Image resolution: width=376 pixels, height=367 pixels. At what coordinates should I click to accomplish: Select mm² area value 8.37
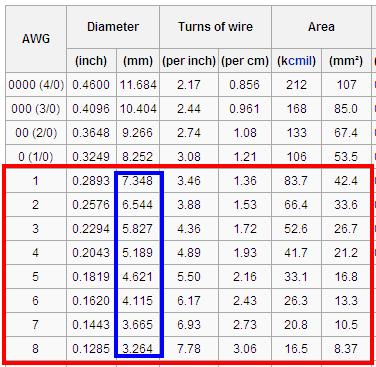coord(346,349)
